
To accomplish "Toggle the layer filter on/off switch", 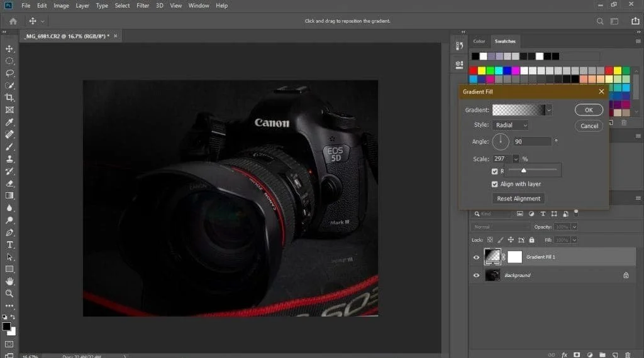I will pos(576,212).
